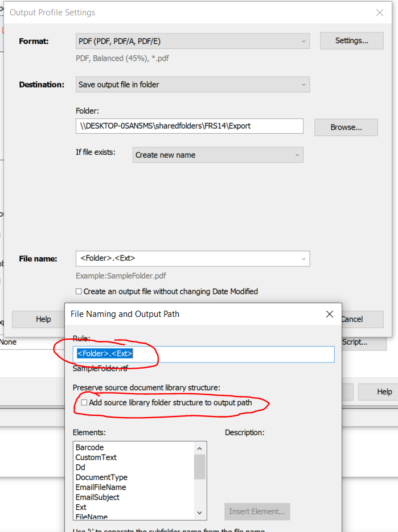This screenshot has width=398, height=532.
Task: Toggle 'Create an output file without changing Date Modified'
Action: (79, 291)
